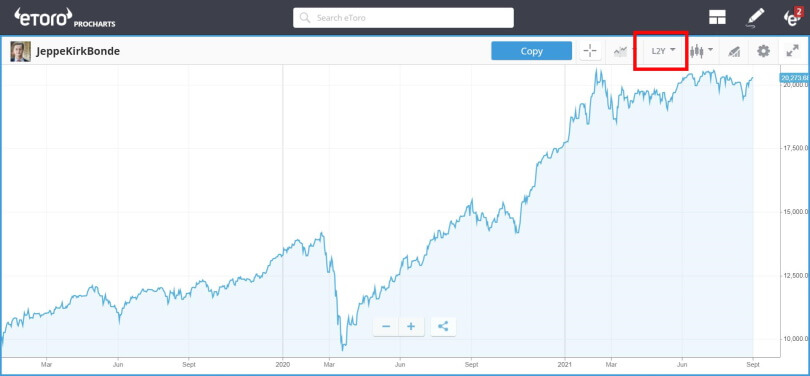Expand the L2Y time range dropdown
This screenshot has height=376, width=810.
click(664, 51)
